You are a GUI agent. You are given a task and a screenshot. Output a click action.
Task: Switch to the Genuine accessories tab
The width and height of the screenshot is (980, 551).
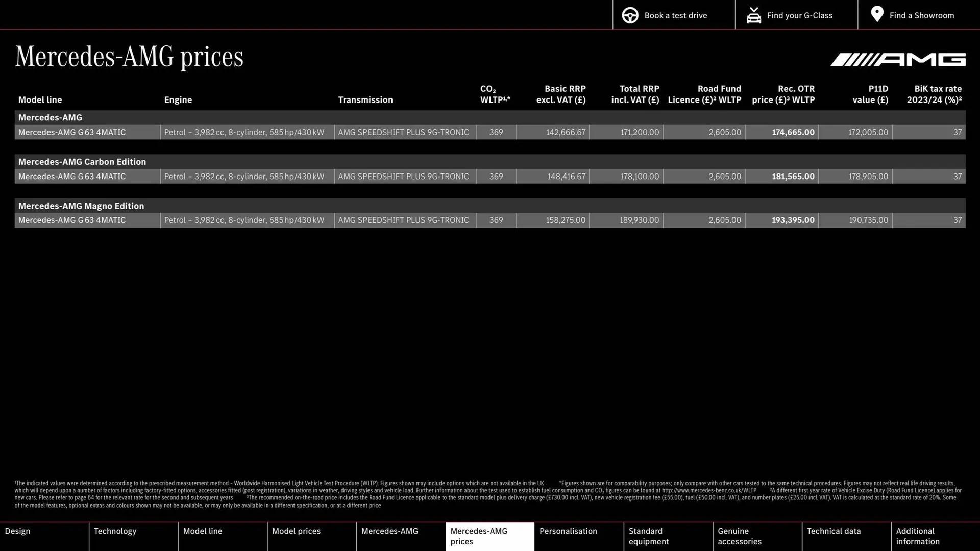tap(738, 536)
